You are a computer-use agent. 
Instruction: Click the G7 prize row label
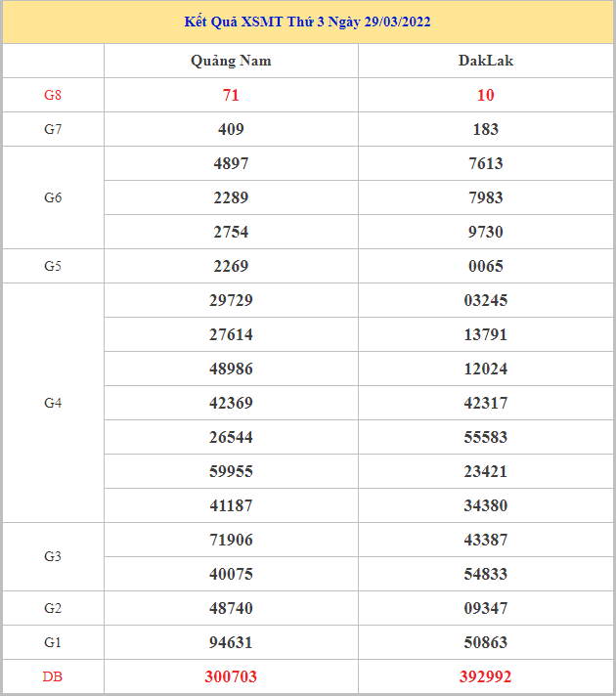click(53, 129)
